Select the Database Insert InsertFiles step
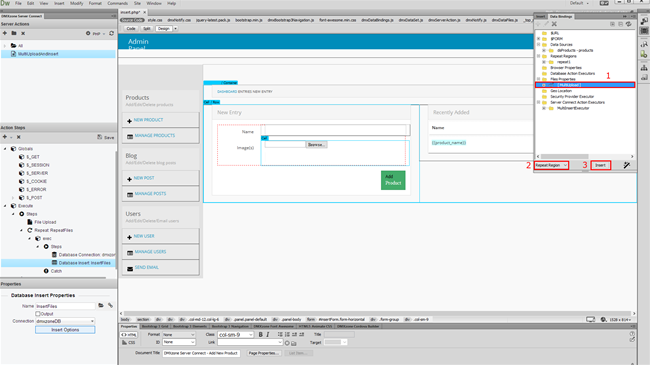The width and height of the screenshot is (650, 365). pyautogui.click(x=85, y=263)
